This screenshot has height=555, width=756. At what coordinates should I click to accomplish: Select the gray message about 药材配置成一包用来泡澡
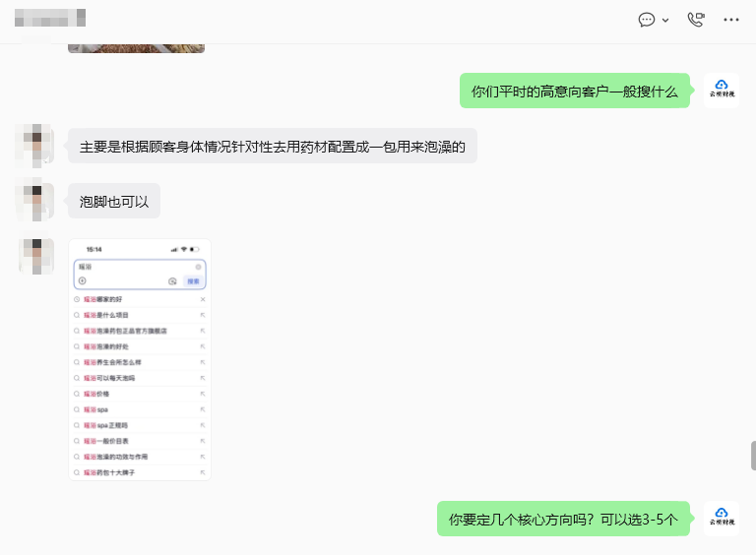[x=273, y=146]
